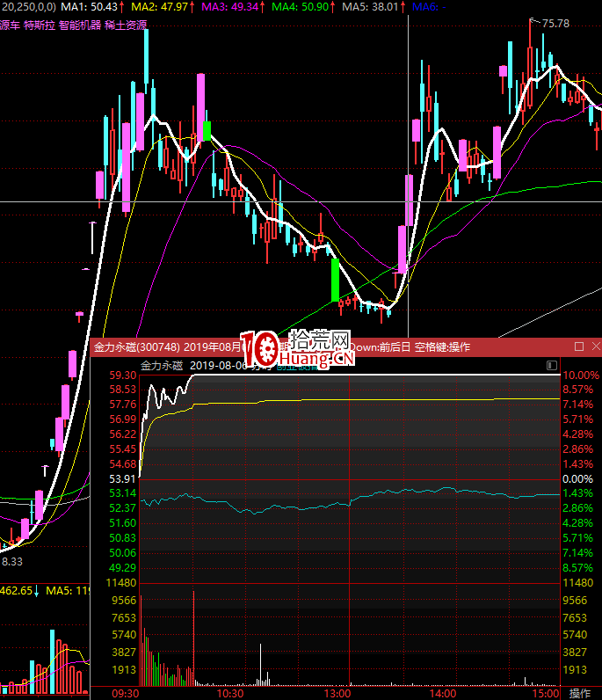Viewport: 602px width, 700px height.
Task: Click the volume MA5 label beside 462.65
Action: (x=68, y=591)
